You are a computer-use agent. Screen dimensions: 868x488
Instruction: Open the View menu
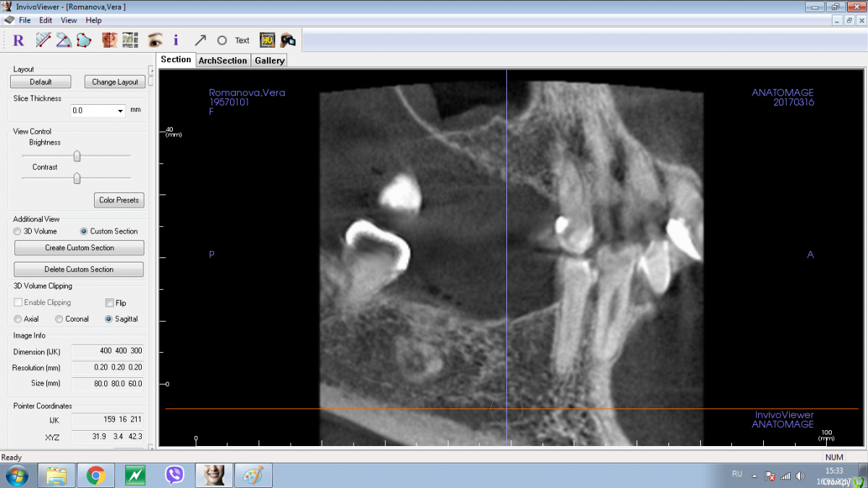(69, 20)
